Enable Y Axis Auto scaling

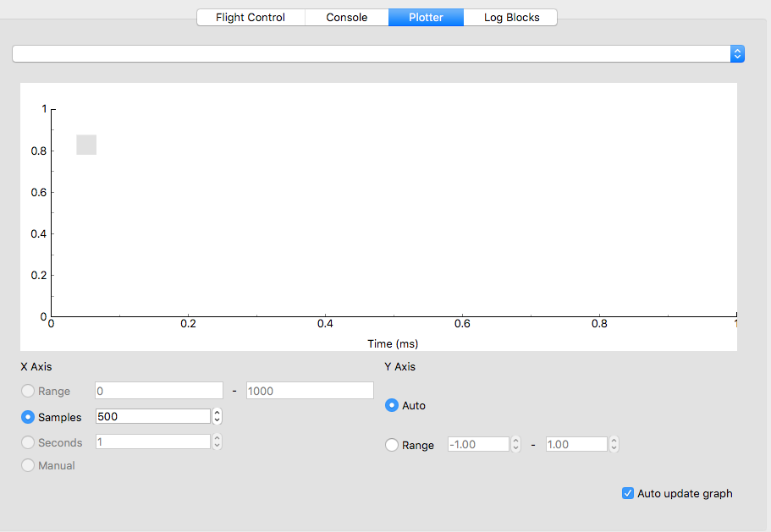(x=392, y=406)
